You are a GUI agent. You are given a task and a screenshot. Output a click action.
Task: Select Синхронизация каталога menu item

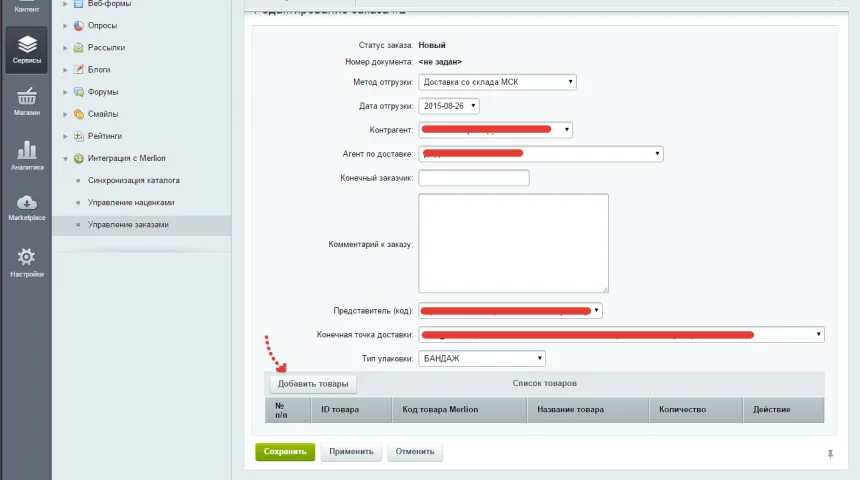pos(133,181)
